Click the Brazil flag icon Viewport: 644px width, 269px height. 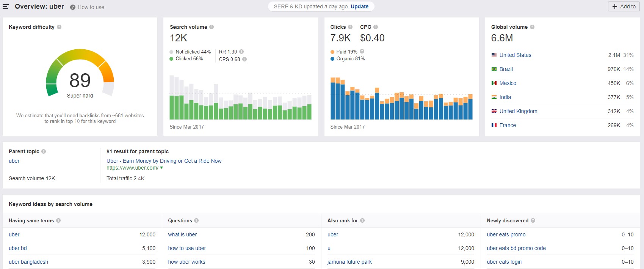(494, 69)
